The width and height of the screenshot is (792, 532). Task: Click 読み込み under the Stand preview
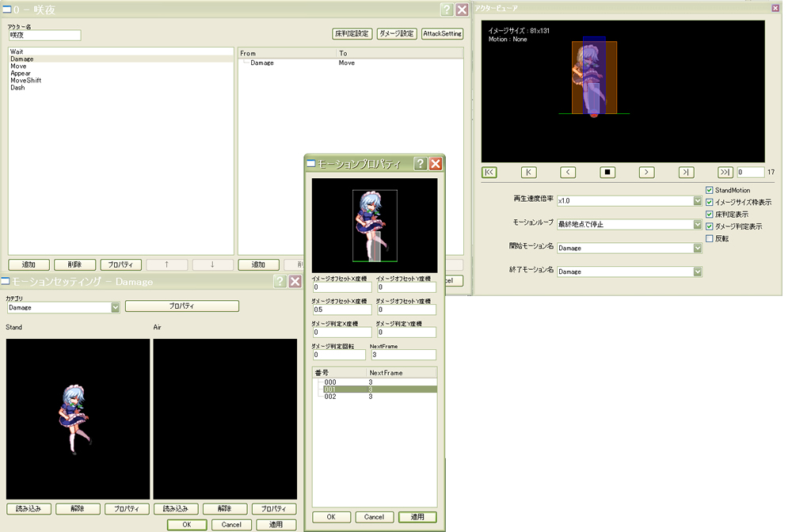pos(29,509)
